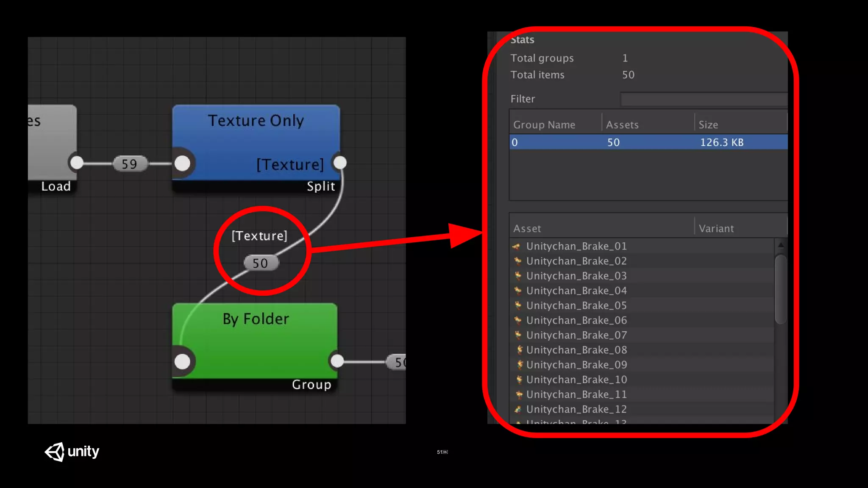Click the Unity logo
The height and width of the screenshot is (488, 868).
click(72, 452)
